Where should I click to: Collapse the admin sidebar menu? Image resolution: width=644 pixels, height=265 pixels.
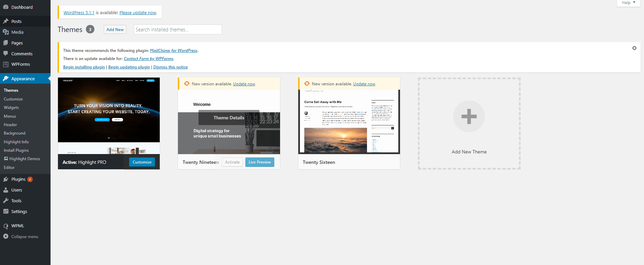(21, 237)
